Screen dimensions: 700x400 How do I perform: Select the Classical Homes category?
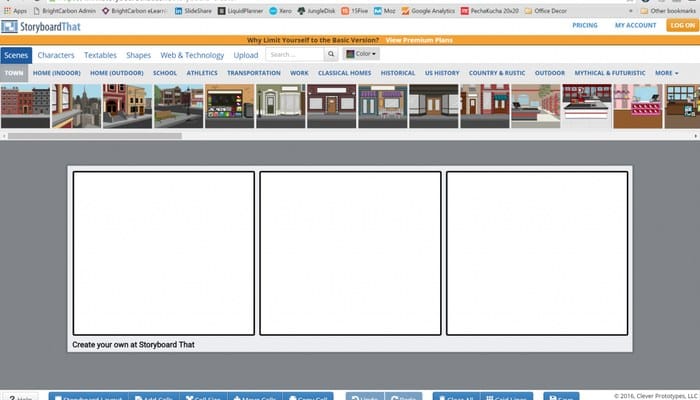click(344, 73)
